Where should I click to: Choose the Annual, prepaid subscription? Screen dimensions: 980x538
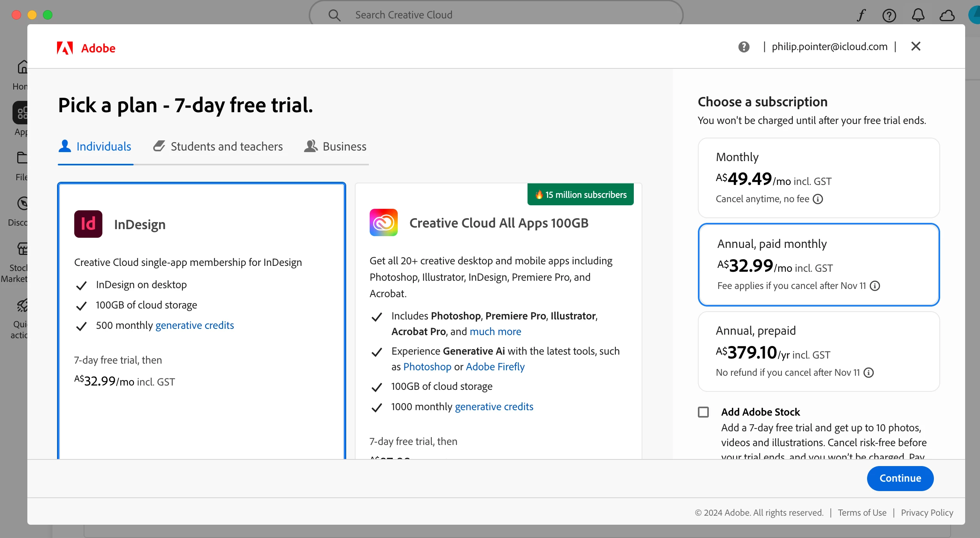[819, 351]
